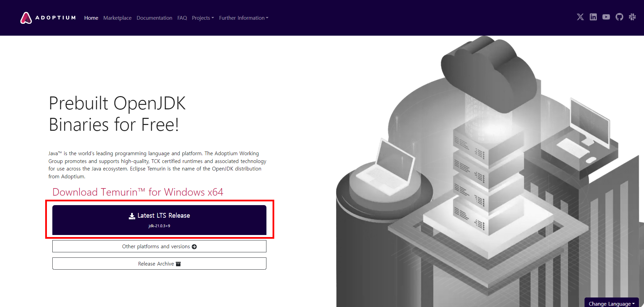Open the Slack icon

tap(632, 17)
